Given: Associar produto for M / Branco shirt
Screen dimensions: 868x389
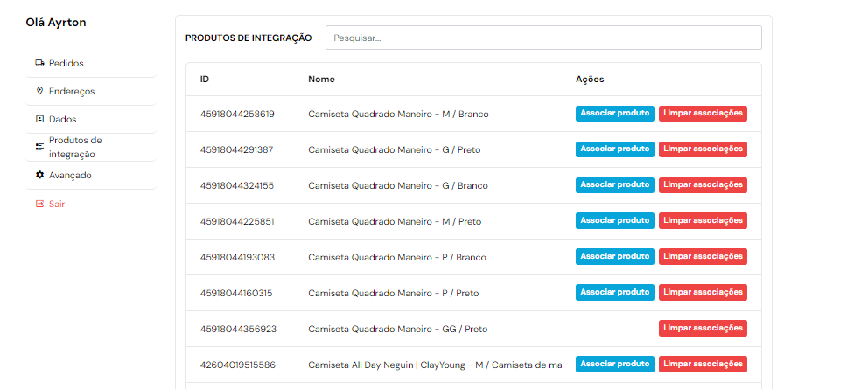Looking at the screenshot, I should coord(615,114).
